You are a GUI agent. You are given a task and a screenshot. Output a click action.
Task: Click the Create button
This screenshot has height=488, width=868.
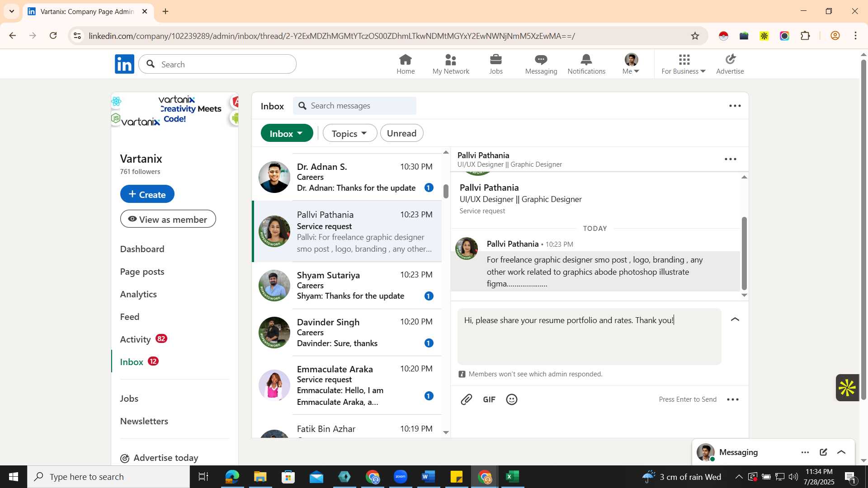(147, 194)
